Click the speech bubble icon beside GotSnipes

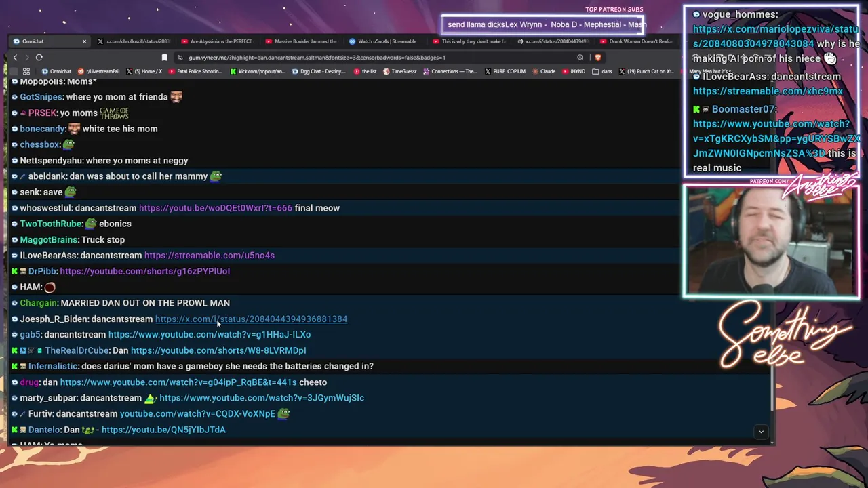(x=14, y=97)
